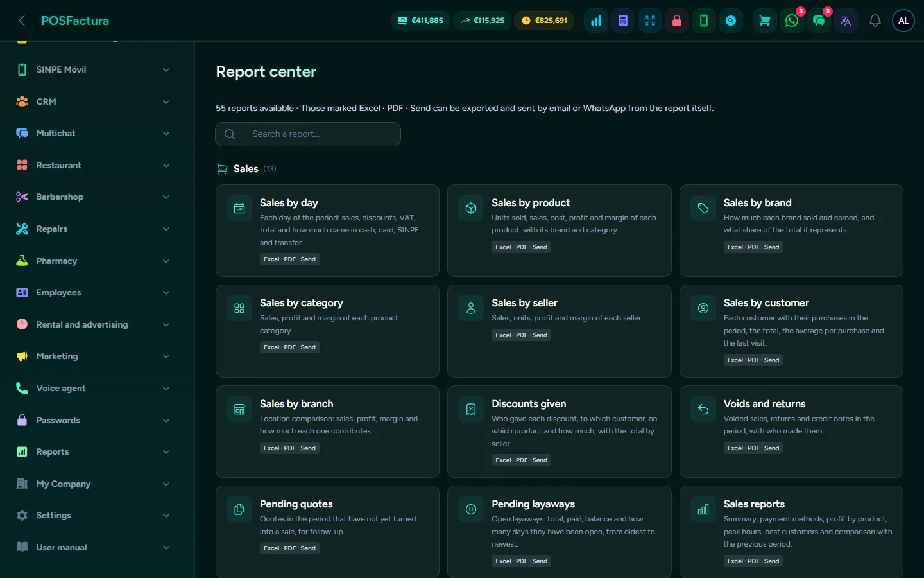Open notifications bell icon
Viewport: 924px width, 578px height.
[x=875, y=21]
